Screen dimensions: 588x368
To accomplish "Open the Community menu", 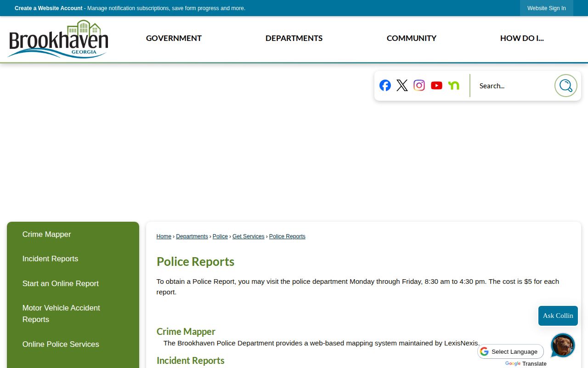I will click(412, 38).
